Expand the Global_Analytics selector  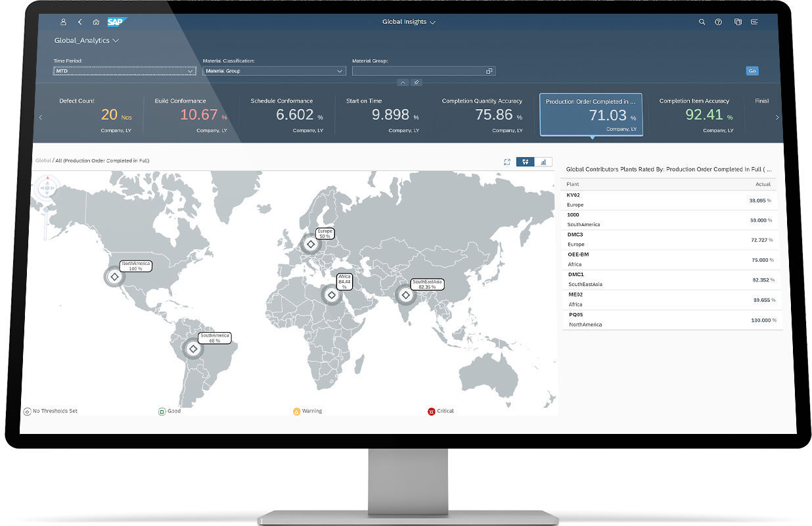pos(86,40)
